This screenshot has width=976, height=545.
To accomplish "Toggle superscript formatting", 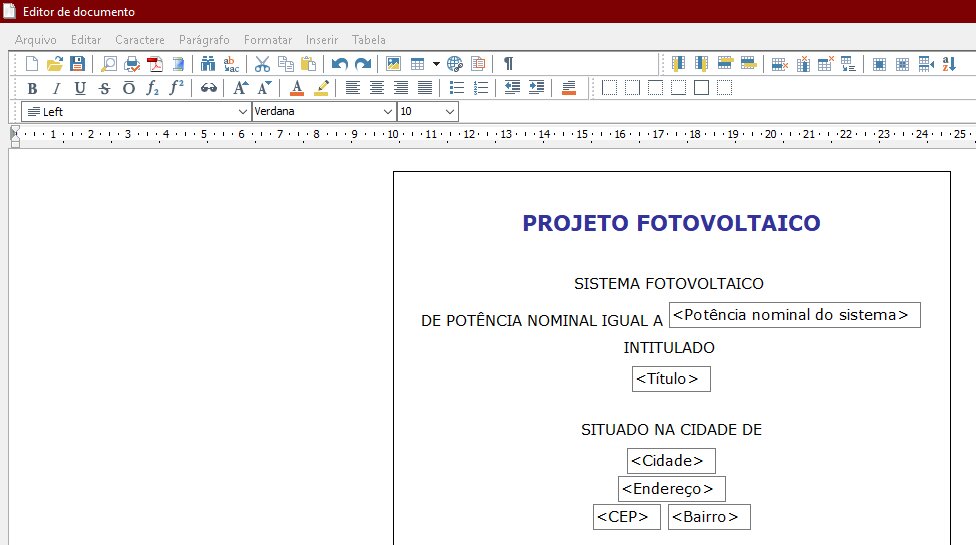I will click(x=177, y=88).
